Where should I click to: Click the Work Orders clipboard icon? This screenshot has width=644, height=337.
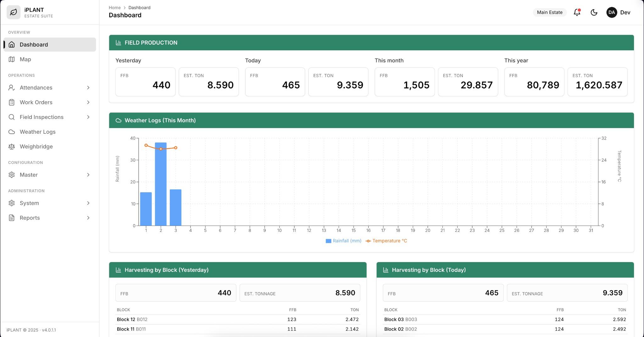(x=12, y=102)
